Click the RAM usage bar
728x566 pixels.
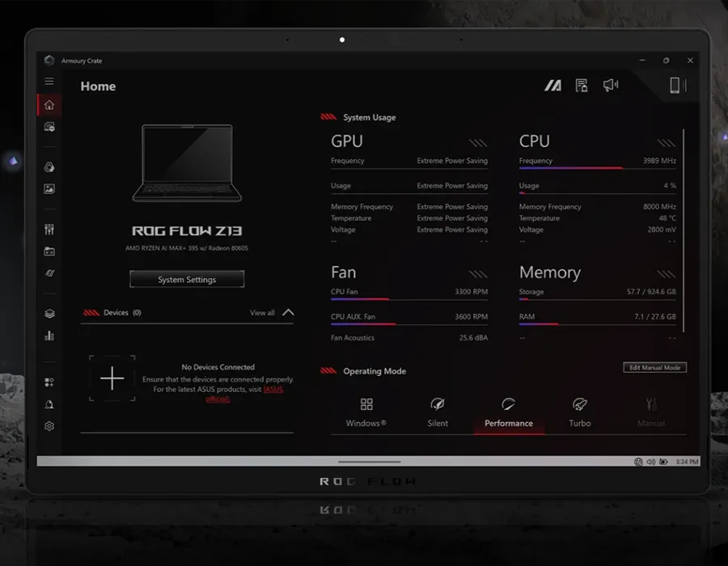[x=598, y=324]
